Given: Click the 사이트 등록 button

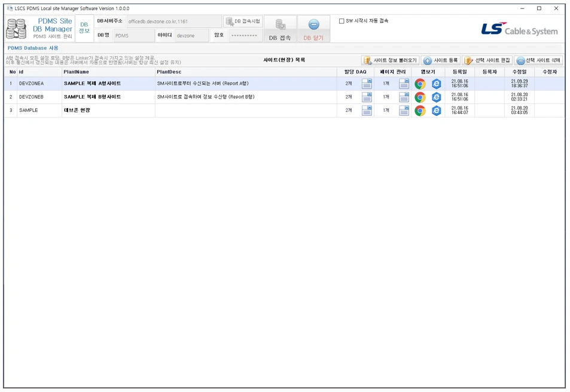Looking at the screenshot, I should (441, 60).
